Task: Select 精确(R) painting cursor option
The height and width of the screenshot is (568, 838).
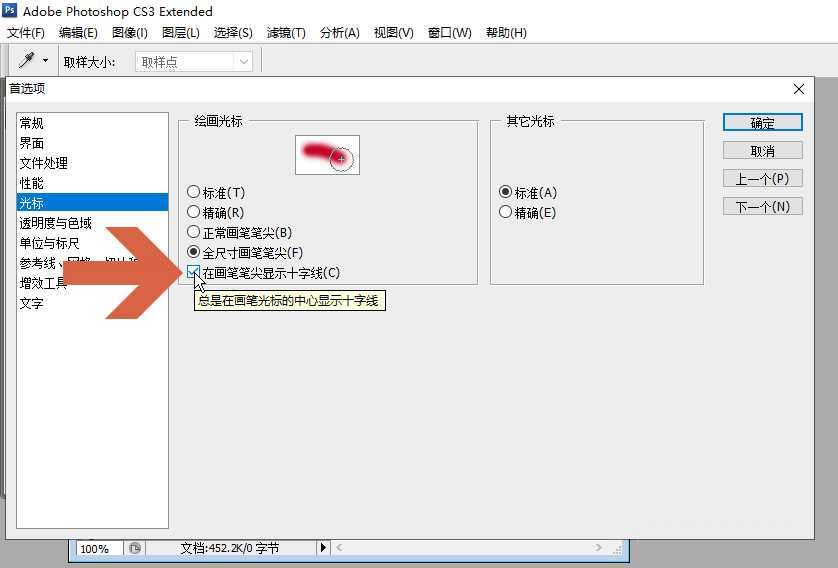Action: tap(194, 213)
